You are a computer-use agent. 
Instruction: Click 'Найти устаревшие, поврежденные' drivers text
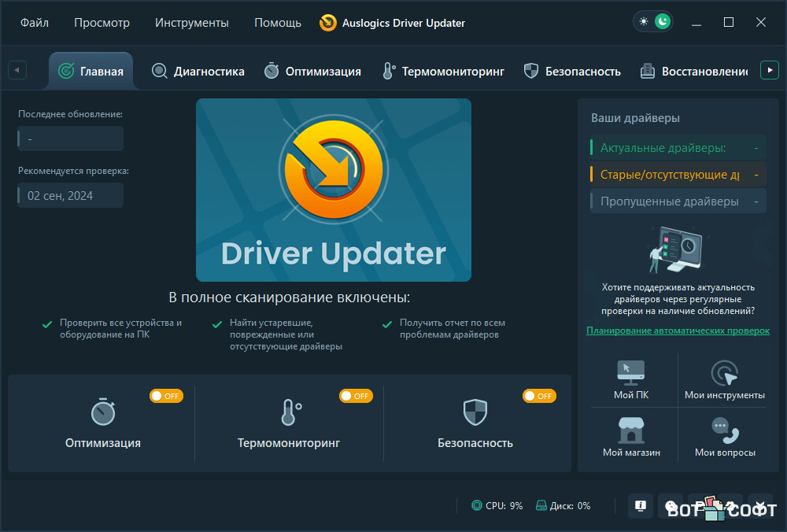pos(286,334)
